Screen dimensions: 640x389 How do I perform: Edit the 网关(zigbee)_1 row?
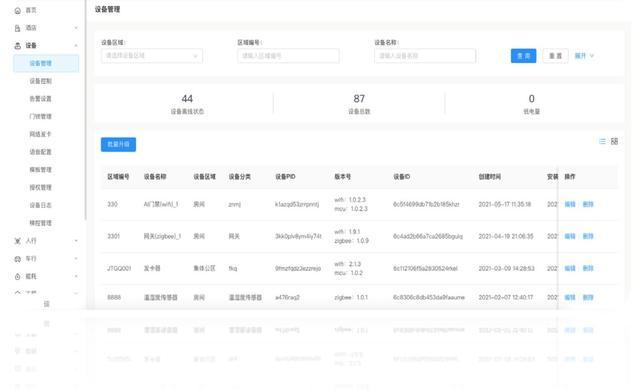click(x=570, y=236)
